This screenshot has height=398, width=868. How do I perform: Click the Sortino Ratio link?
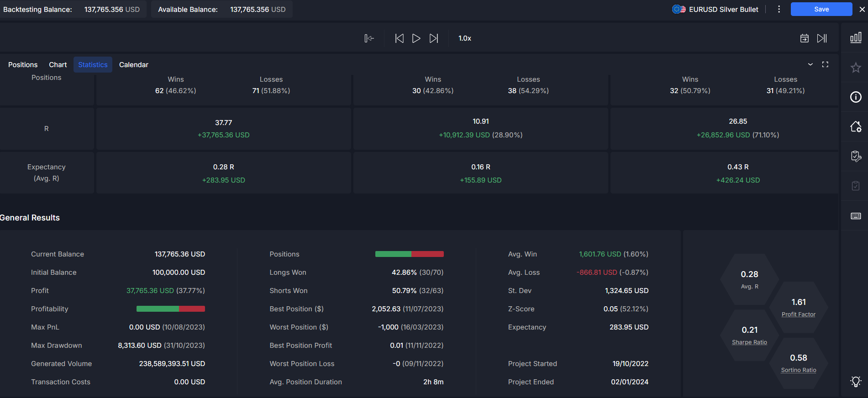click(x=799, y=370)
